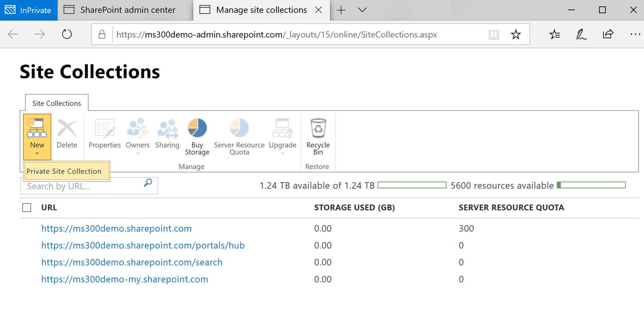644x330 pixels.
Task: Open the ms300demo-my.sharepoint.com link
Action: coord(125,279)
